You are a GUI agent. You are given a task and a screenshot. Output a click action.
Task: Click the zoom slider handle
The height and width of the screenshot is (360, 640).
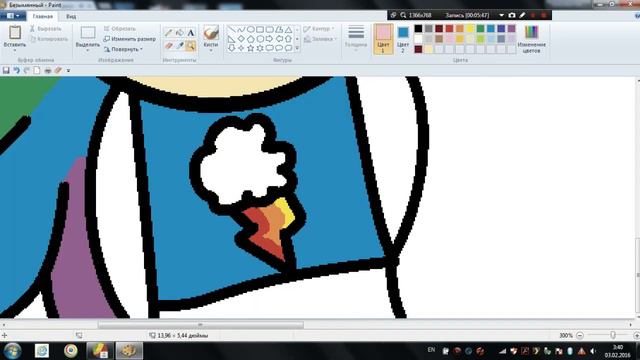pos(613,335)
